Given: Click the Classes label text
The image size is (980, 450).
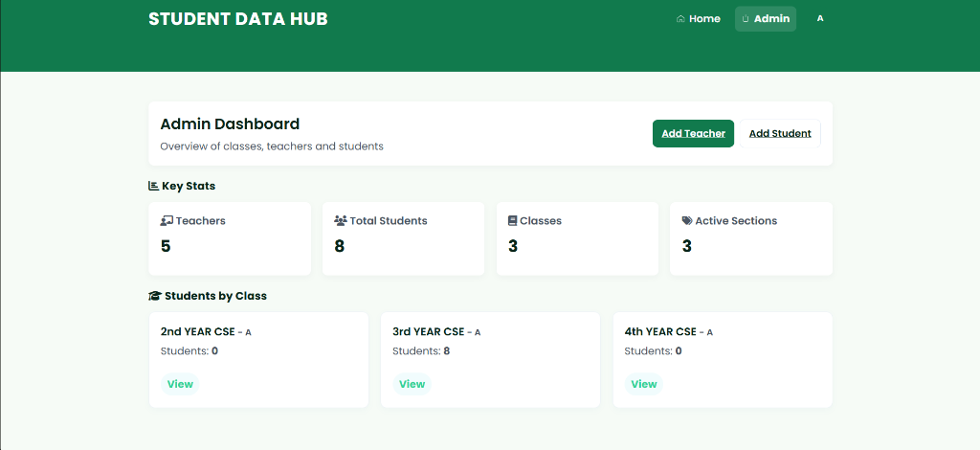Looking at the screenshot, I should tap(541, 220).
